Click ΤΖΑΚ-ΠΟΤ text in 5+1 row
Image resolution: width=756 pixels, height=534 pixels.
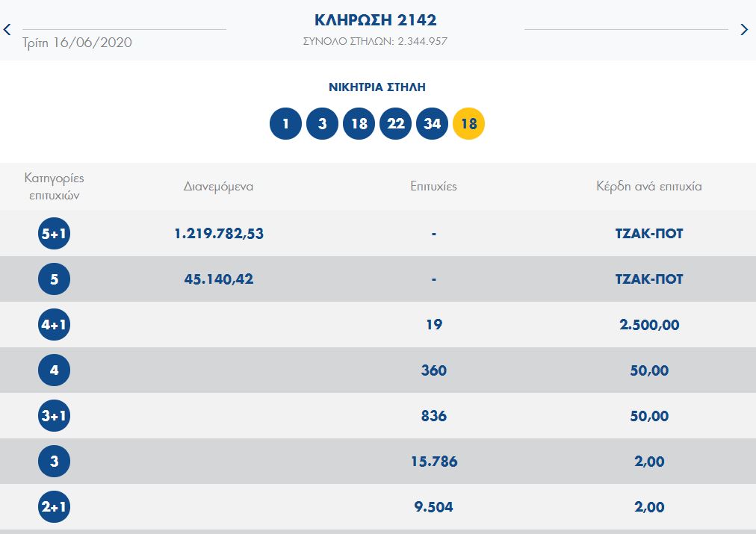click(x=649, y=234)
